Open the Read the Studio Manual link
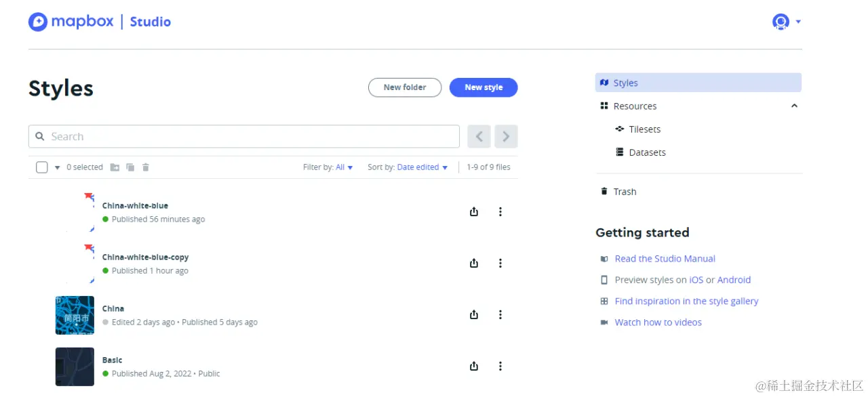Viewport: 868px width, 397px height. point(665,259)
